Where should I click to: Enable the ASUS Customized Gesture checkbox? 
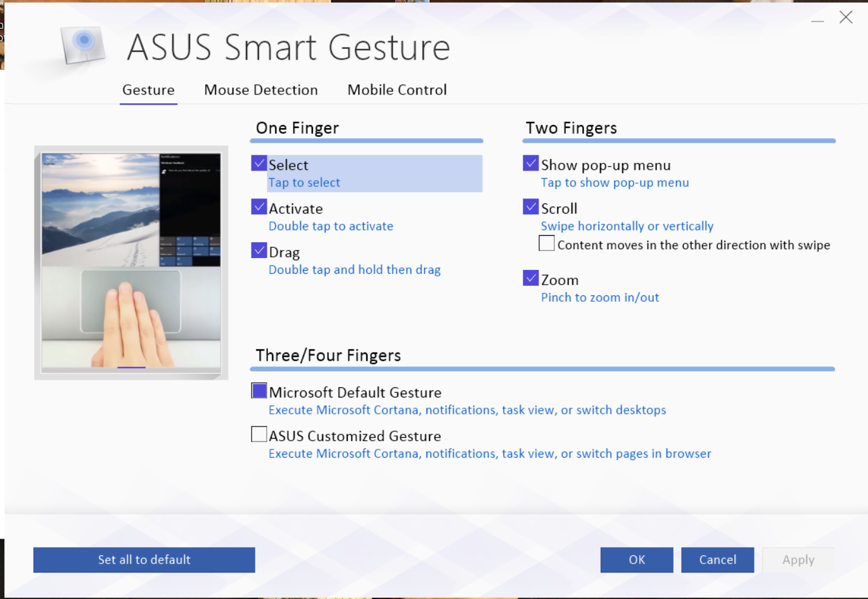[259, 434]
